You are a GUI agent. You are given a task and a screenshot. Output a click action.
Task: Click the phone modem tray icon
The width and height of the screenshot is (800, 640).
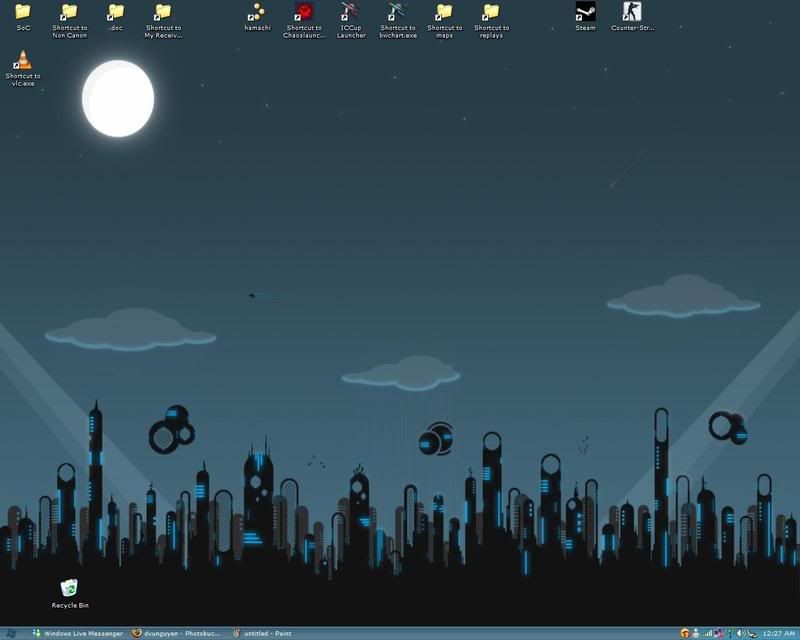[753, 633]
